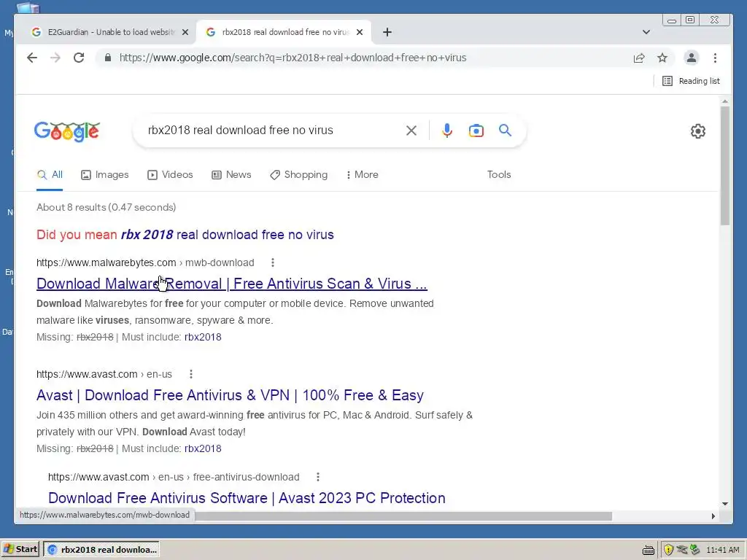Open the Reading list
The image size is (747, 560).
[x=691, y=81]
